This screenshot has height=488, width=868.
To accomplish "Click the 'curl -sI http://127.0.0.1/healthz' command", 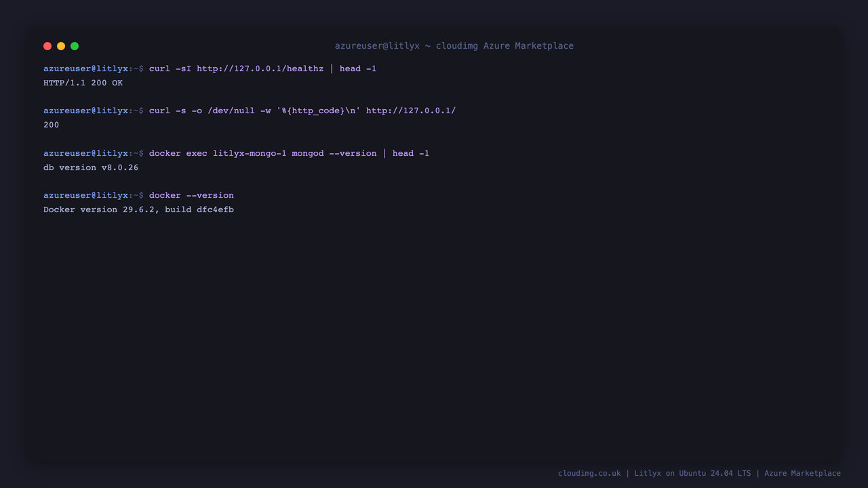I will click(x=262, y=68).
